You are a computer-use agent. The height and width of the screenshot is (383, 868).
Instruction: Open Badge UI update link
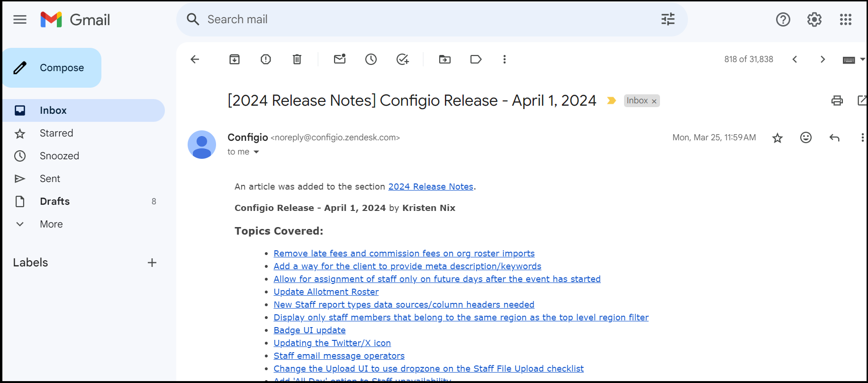click(309, 330)
